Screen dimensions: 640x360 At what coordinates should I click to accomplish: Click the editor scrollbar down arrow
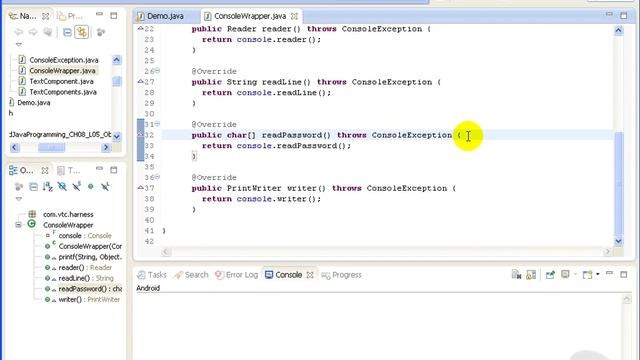click(x=618, y=241)
